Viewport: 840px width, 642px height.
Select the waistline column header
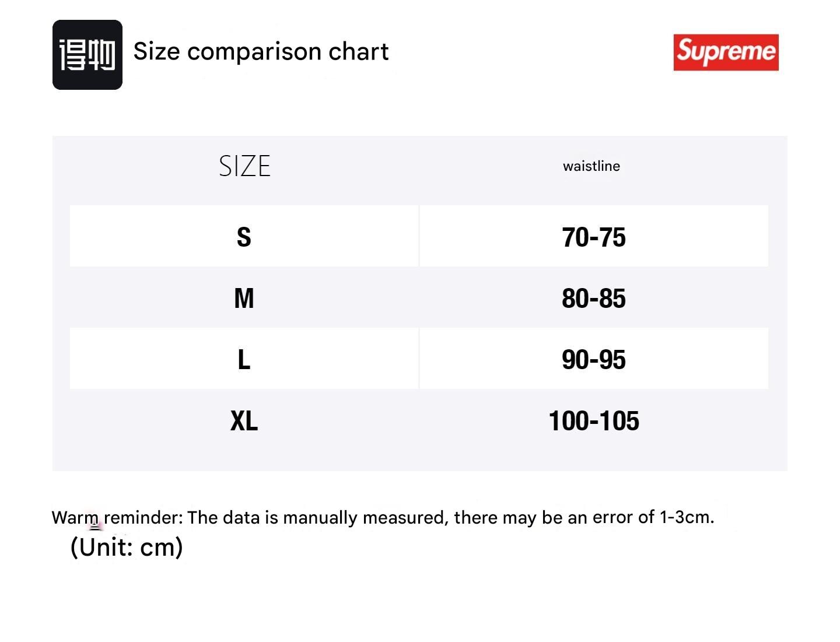click(591, 166)
